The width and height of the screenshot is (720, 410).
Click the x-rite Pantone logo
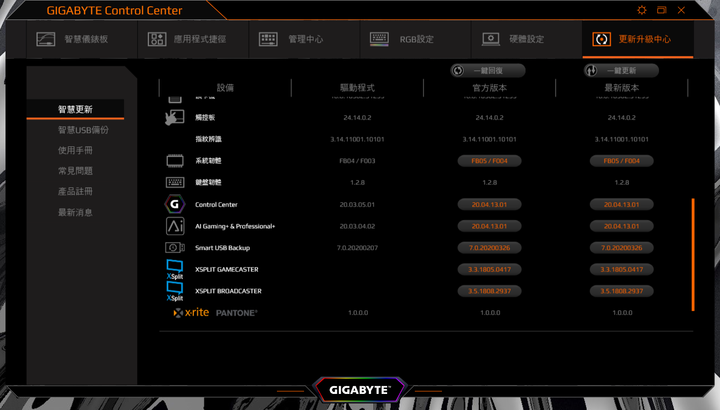pos(215,313)
